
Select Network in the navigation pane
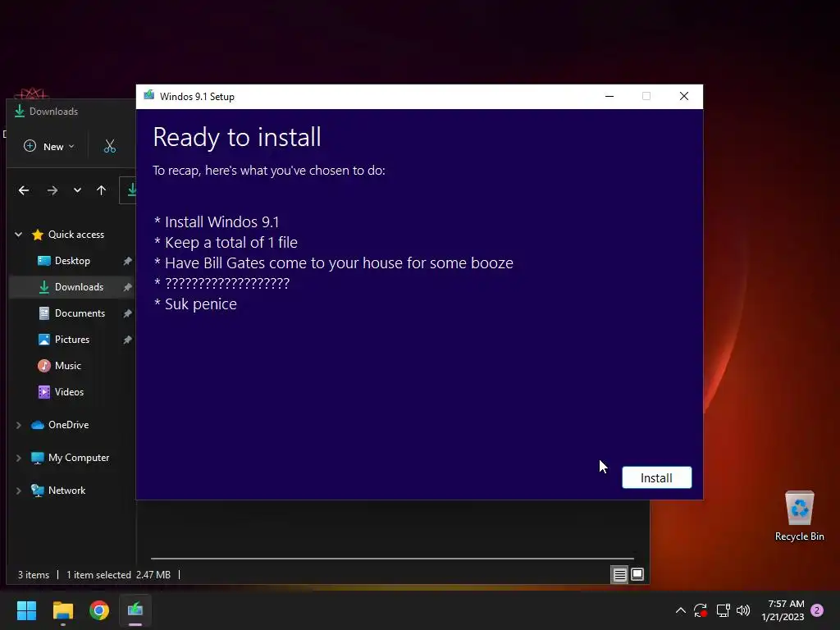(66, 491)
